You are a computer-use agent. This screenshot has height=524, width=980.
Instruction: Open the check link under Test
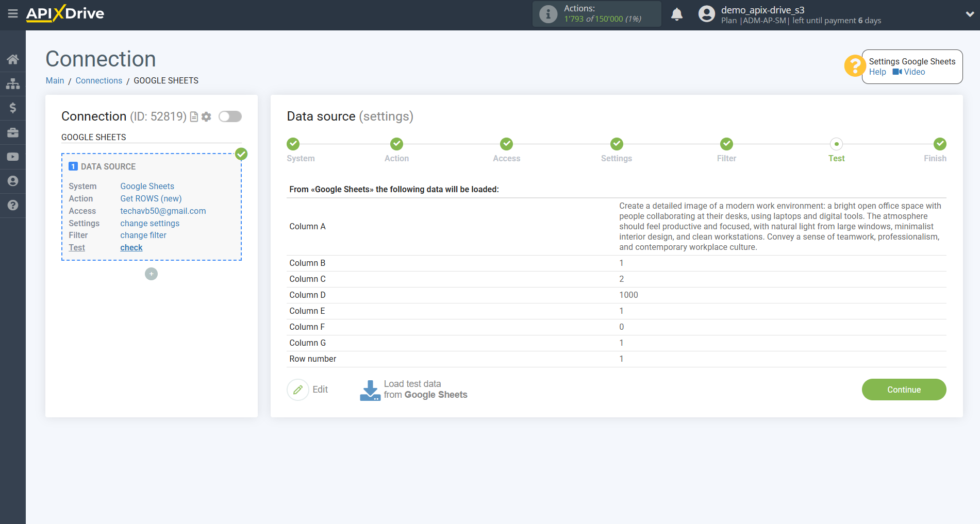pos(131,247)
